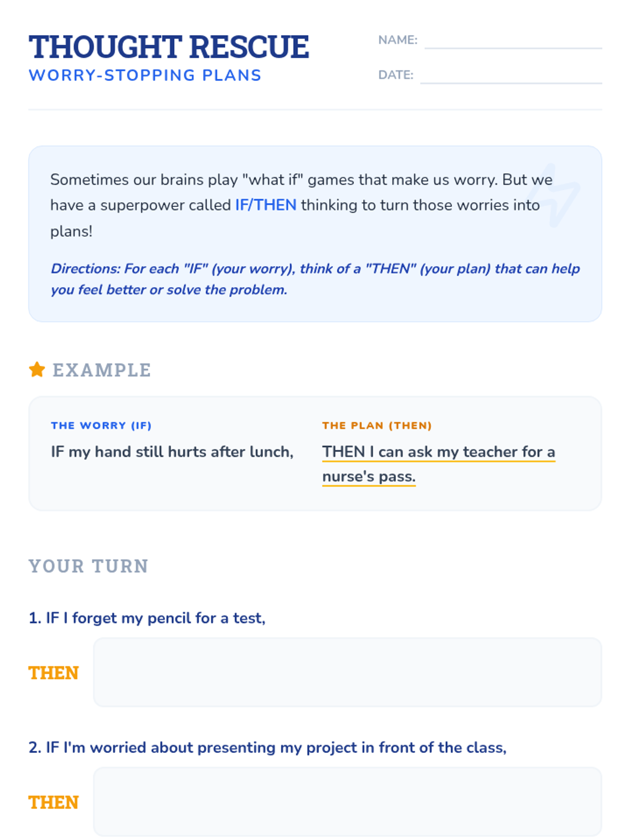Click the THEN answer box for question 1

pyautogui.click(x=348, y=672)
